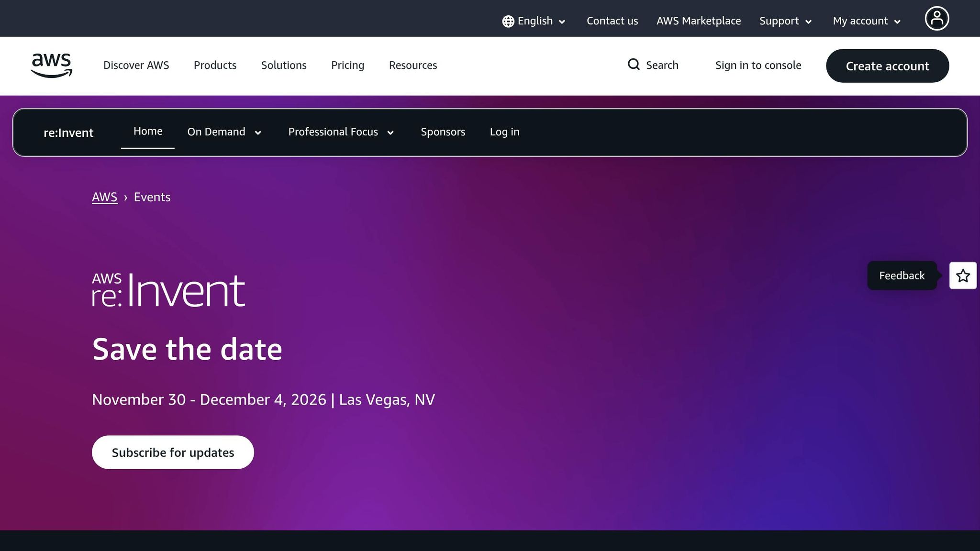Click the re:Invent logo in the hero section
Image resolution: width=980 pixels, height=551 pixels.
pos(168,287)
